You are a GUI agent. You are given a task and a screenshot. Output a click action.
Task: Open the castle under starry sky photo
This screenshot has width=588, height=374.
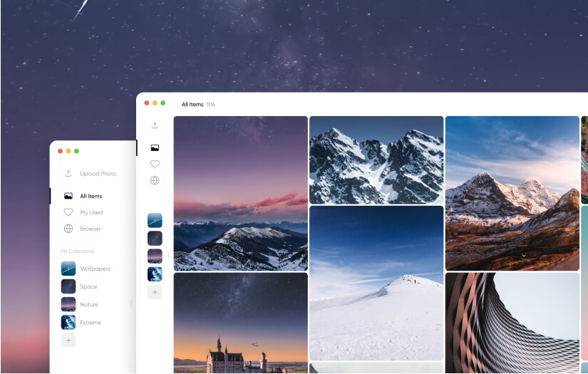coord(241,323)
